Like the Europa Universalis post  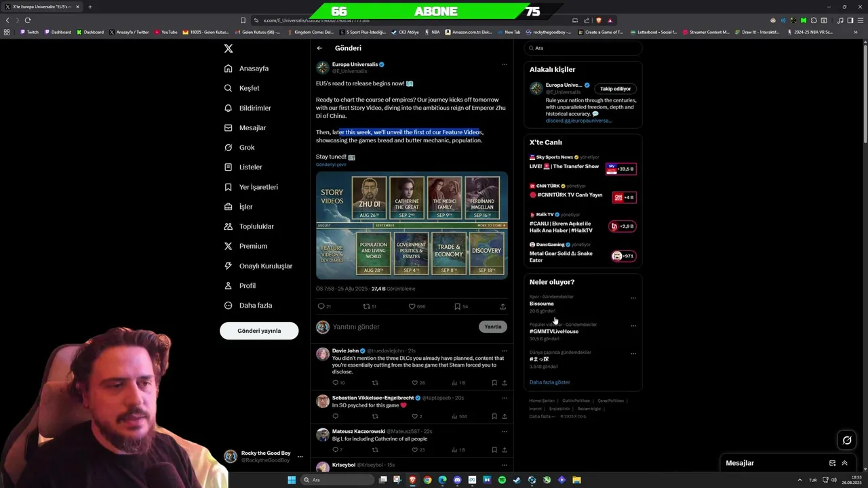click(412, 306)
